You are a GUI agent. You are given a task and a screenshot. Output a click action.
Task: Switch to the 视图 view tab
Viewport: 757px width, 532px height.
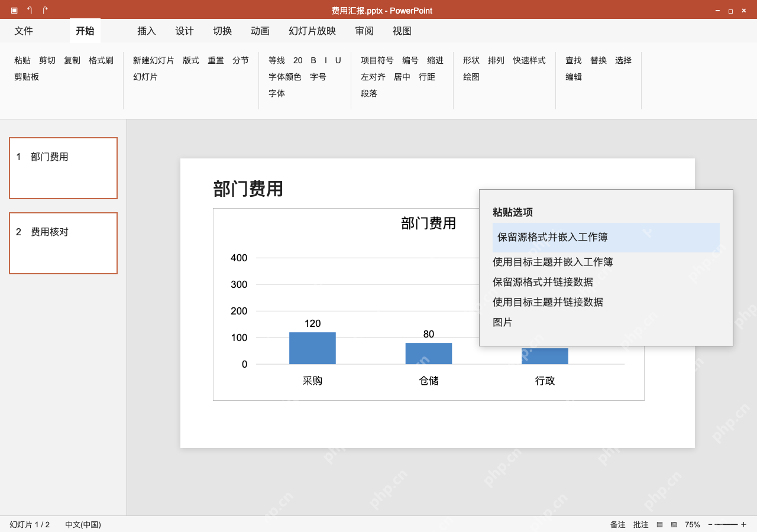tap(402, 31)
